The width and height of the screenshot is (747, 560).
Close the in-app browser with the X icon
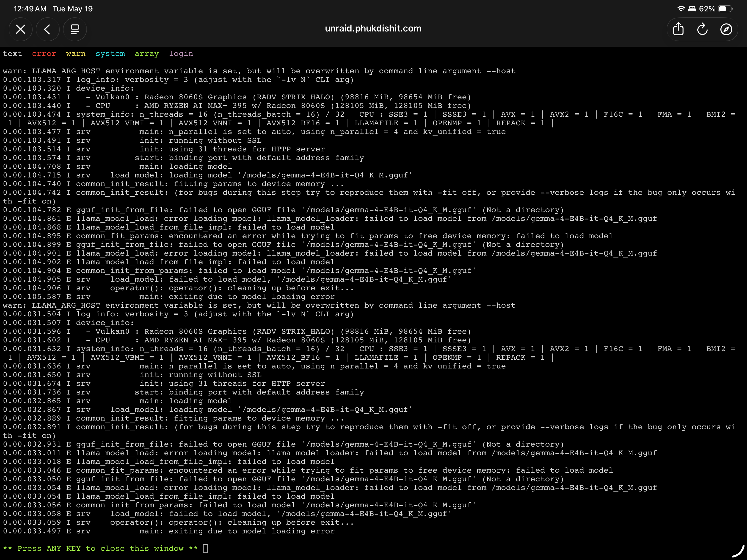21,29
